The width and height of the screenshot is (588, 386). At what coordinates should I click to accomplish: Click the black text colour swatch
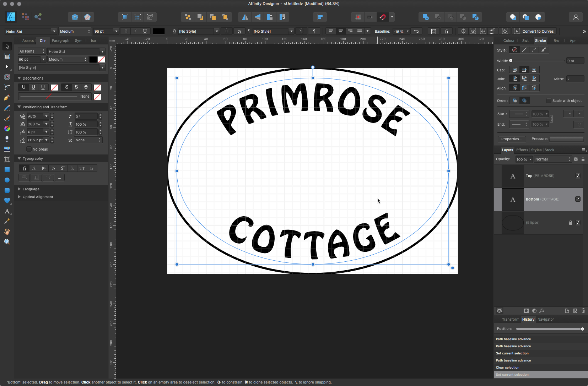tap(158, 31)
